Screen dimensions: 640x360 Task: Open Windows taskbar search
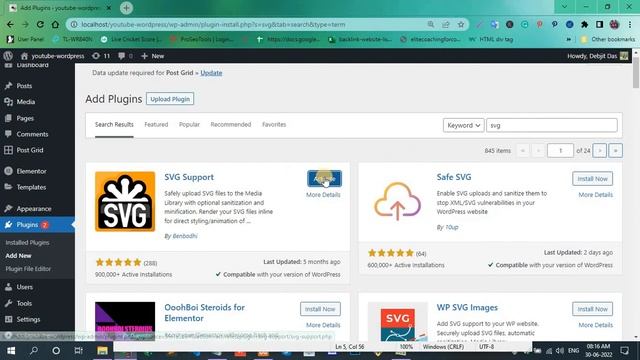pyautogui.click(x=34, y=351)
